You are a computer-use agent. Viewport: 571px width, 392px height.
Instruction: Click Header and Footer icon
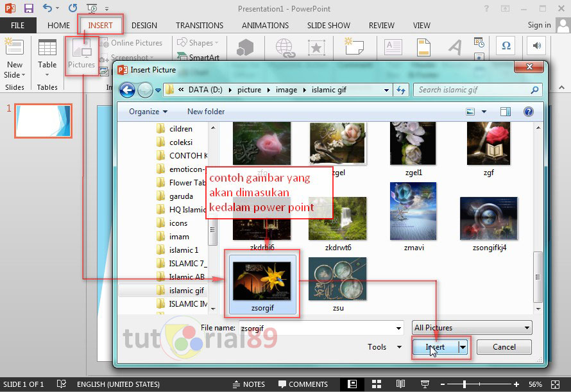click(423, 47)
